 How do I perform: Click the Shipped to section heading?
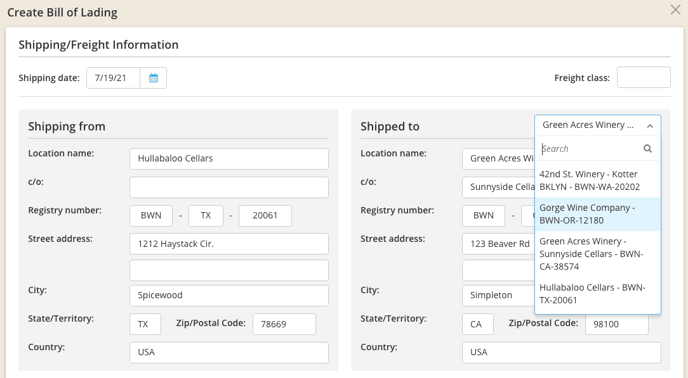tap(390, 126)
